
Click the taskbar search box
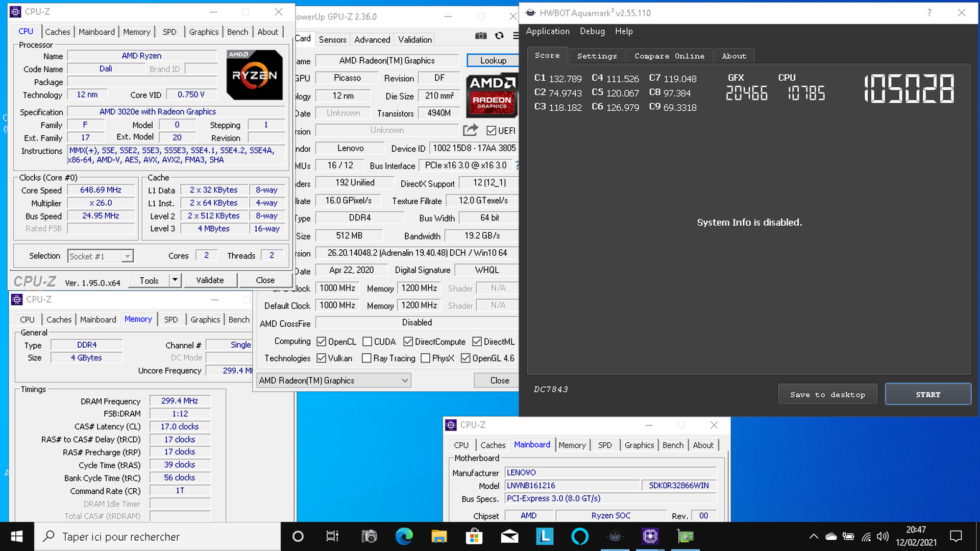click(x=157, y=536)
